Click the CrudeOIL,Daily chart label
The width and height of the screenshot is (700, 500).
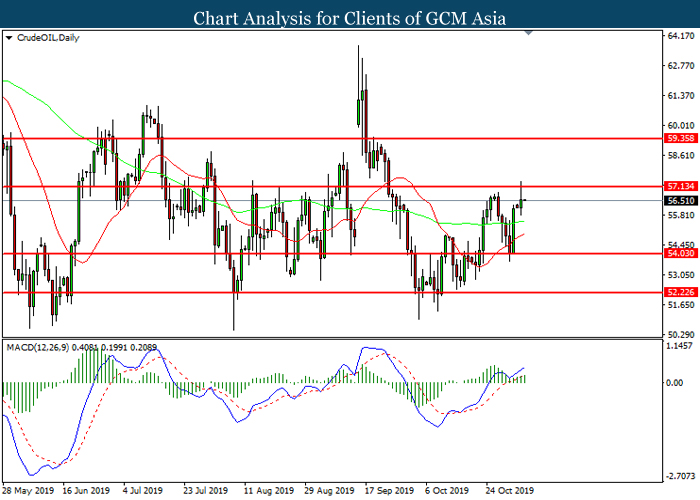point(48,38)
